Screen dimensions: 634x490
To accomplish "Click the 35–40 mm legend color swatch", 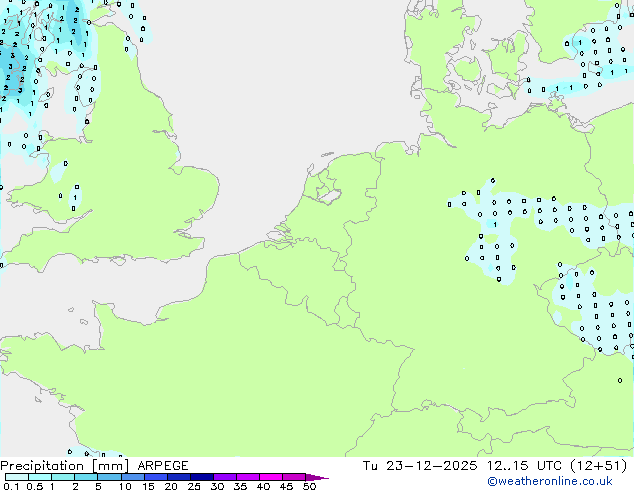I will point(248,477).
